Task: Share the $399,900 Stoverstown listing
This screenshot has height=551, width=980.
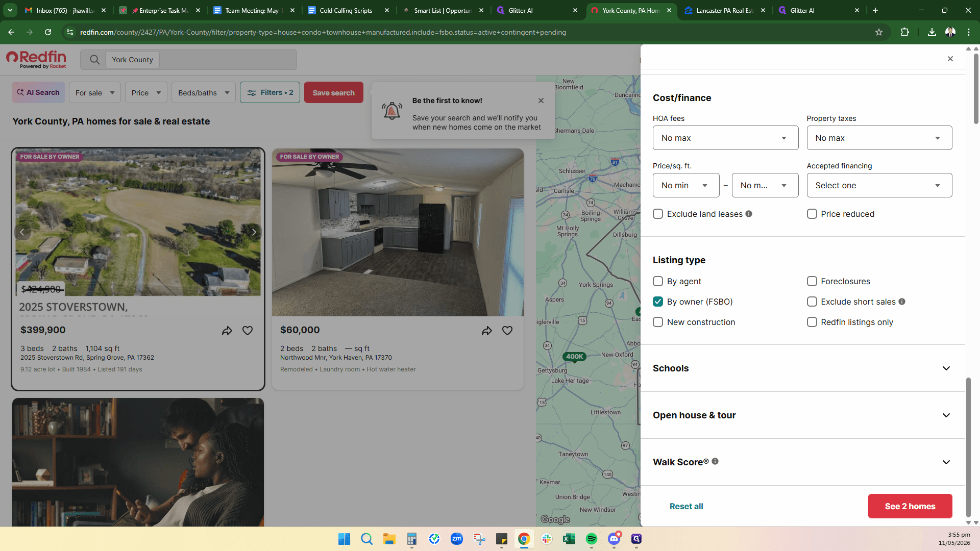Action: [x=227, y=331]
